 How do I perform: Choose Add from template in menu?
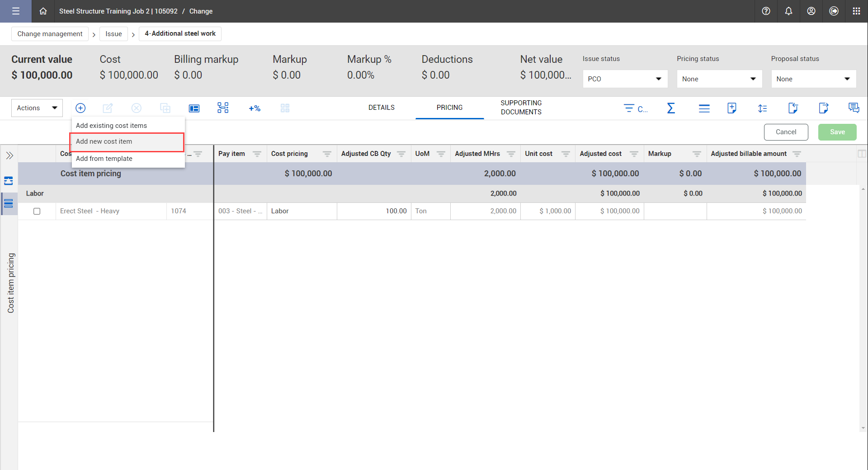(x=104, y=159)
